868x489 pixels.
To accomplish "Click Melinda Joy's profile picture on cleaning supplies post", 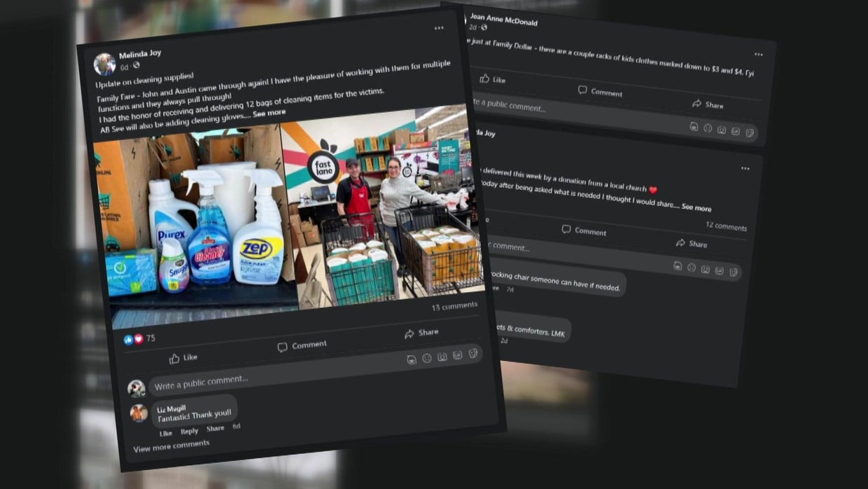I will 105,64.
